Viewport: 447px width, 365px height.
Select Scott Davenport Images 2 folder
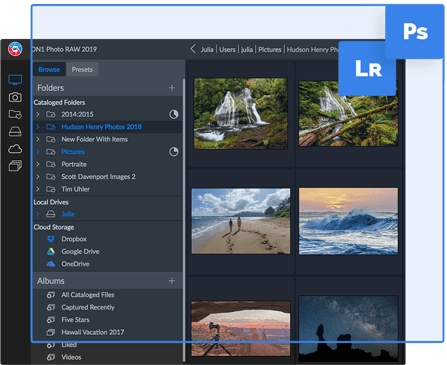(98, 177)
